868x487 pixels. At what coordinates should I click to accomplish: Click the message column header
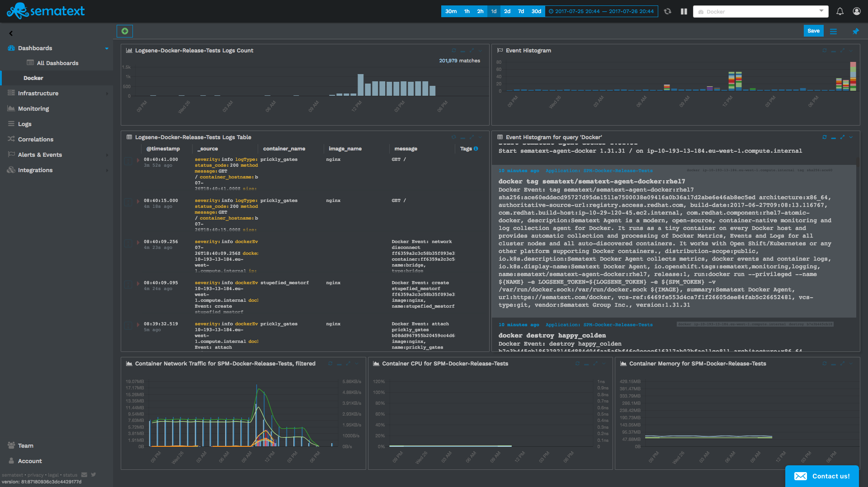(406, 149)
